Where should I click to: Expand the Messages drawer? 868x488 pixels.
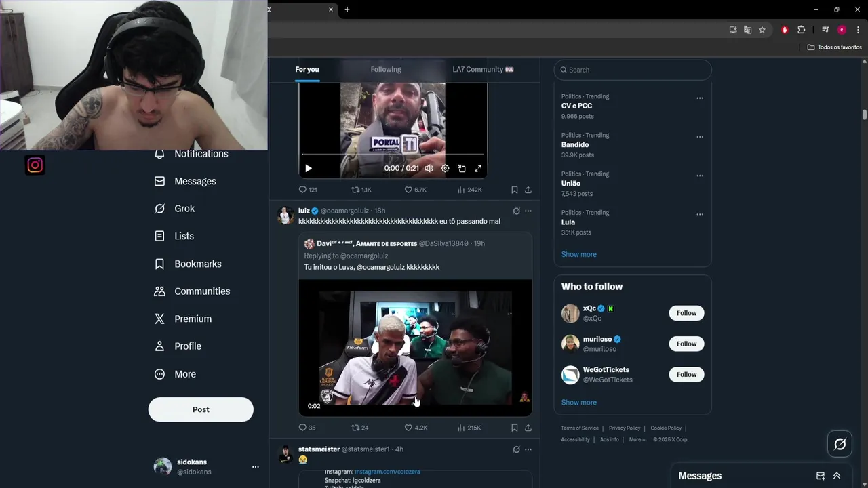tap(837, 476)
